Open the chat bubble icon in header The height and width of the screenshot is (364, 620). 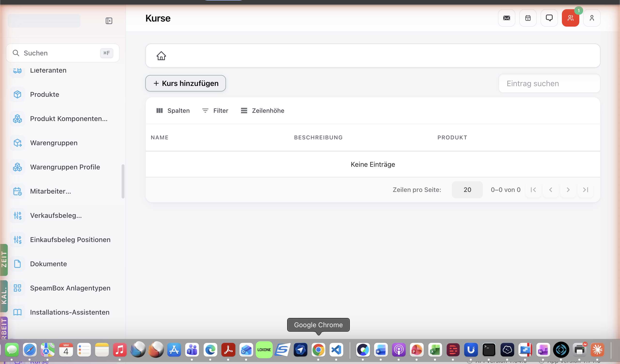click(x=549, y=18)
